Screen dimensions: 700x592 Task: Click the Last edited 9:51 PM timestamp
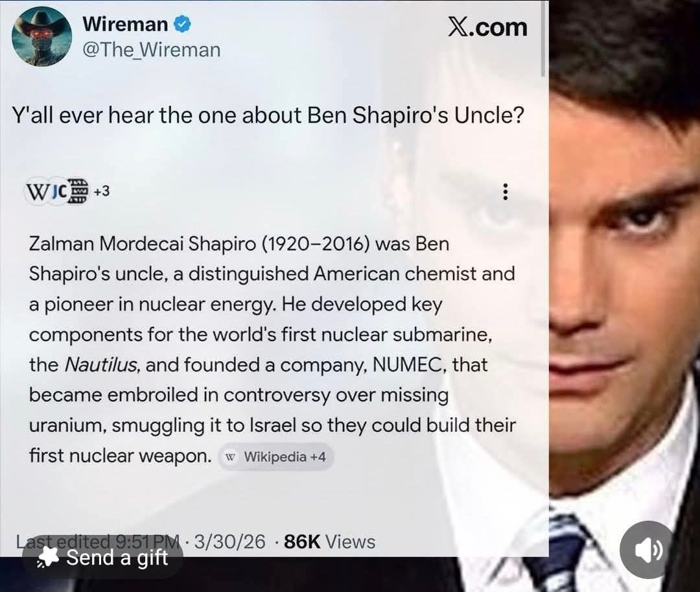(99, 541)
